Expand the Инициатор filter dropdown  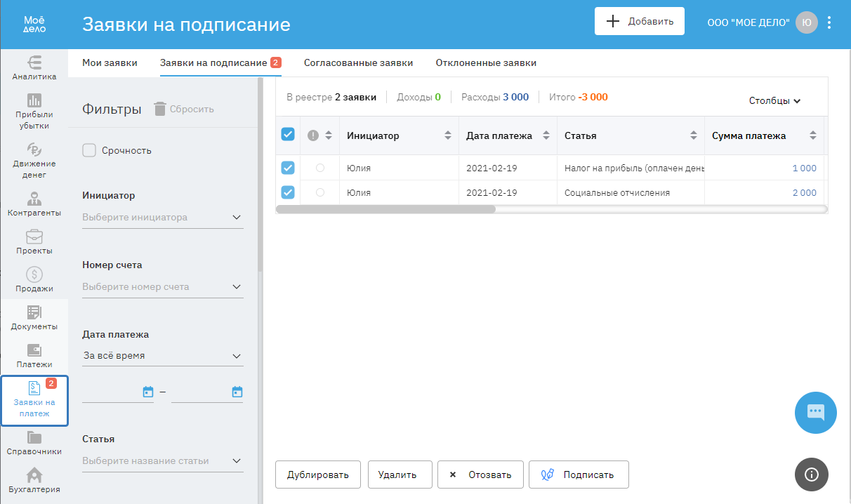(x=163, y=218)
